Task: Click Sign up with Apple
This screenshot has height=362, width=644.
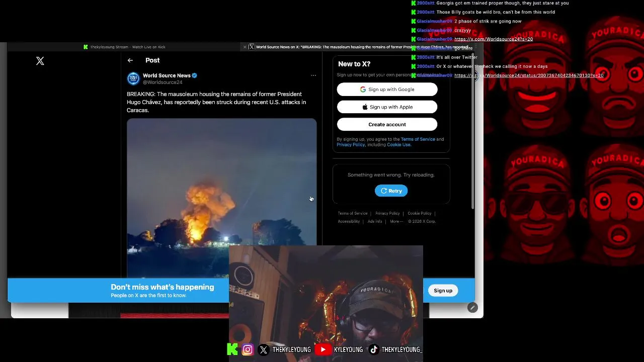Action: tap(387, 107)
